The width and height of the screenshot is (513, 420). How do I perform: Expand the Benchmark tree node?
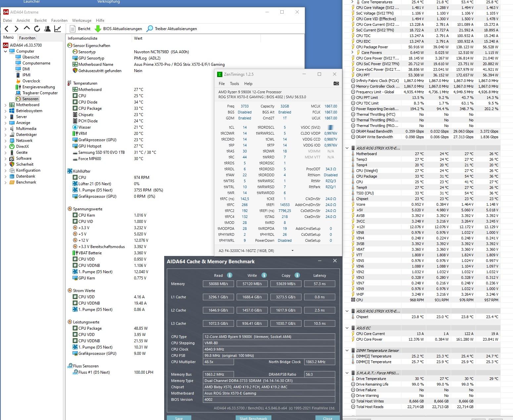click(5, 182)
